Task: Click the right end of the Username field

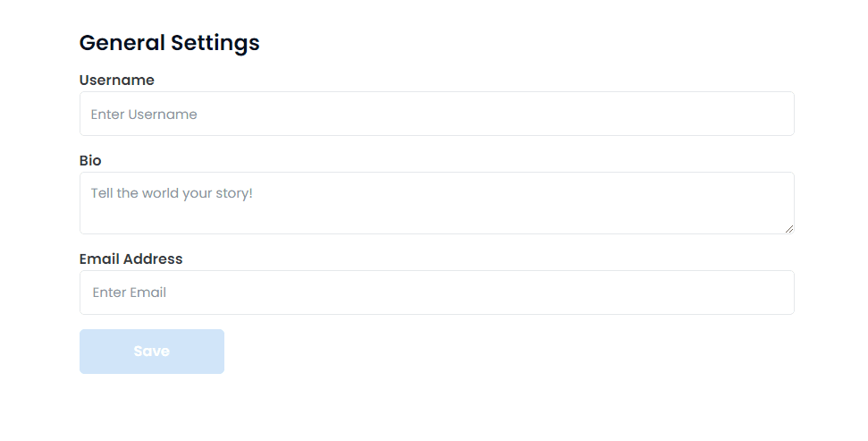Action: point(769,114)
